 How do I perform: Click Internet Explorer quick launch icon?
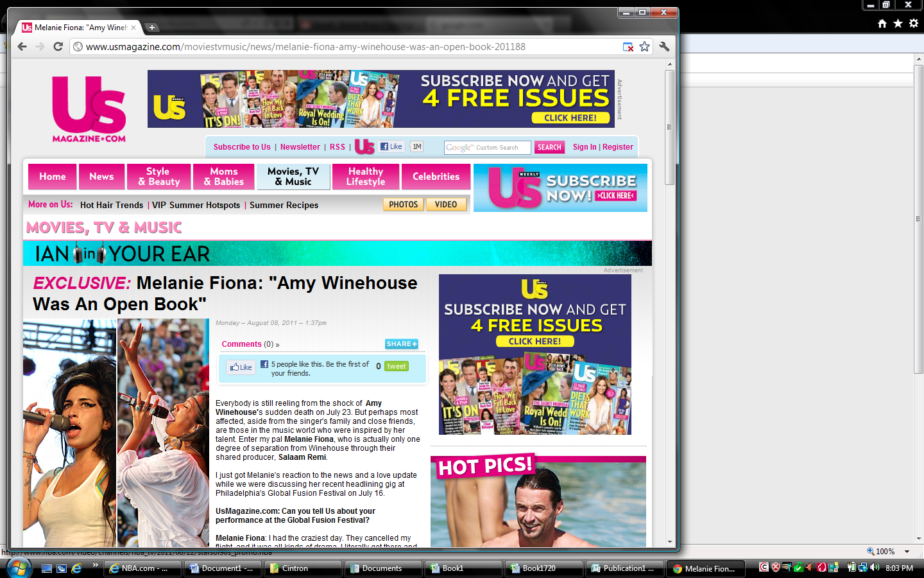[76, 568]
